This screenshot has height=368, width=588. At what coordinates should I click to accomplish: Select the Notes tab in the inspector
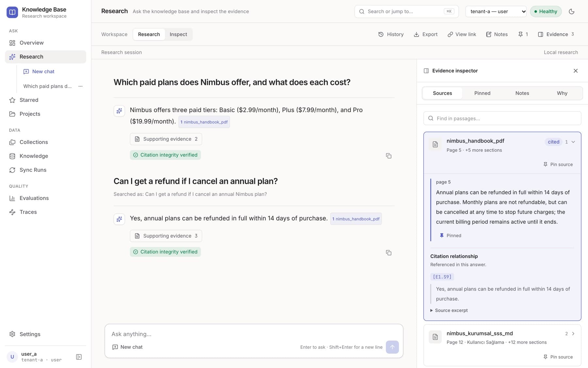click(522, 93)
